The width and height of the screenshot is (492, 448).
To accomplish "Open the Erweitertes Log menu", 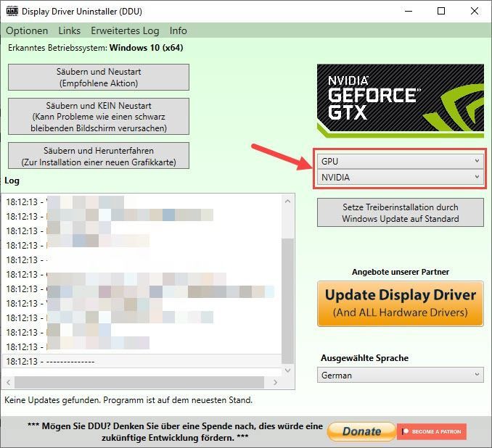I will [x=125, y=30].
